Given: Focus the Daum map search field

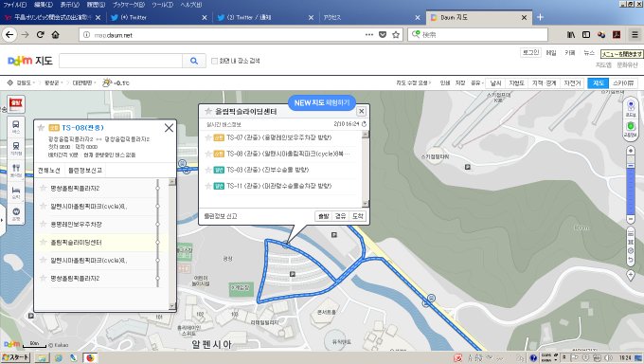Looking at the screenshot, I should coord(121,61).
